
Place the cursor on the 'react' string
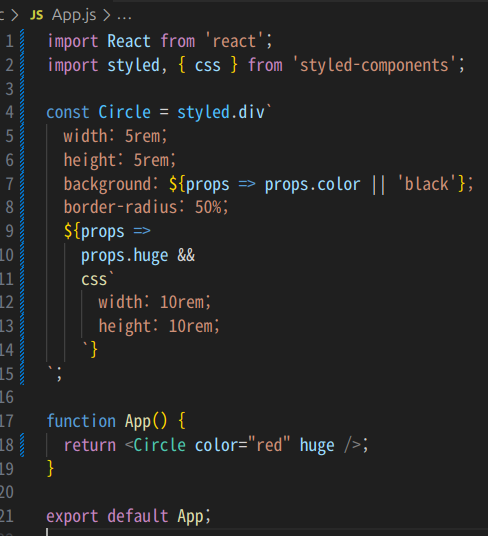click(234, 42)
